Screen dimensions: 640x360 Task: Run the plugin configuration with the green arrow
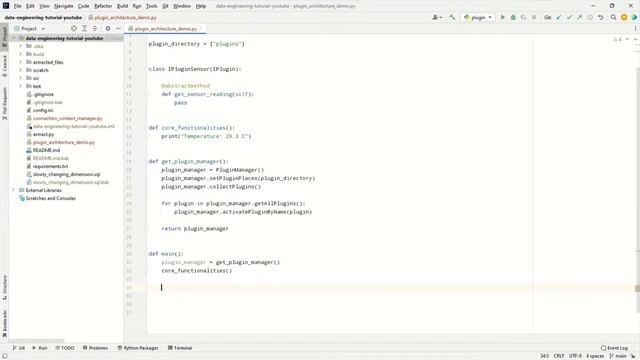point(503,18)
